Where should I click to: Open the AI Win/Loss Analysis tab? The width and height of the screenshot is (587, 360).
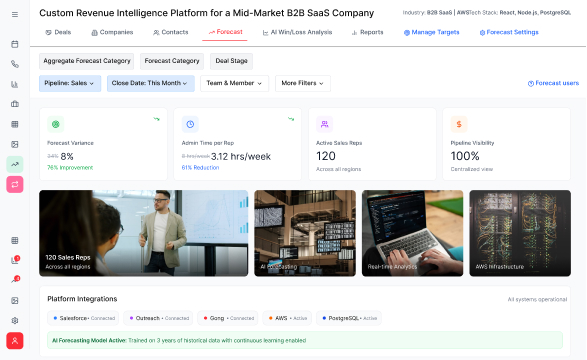(297, 33)
